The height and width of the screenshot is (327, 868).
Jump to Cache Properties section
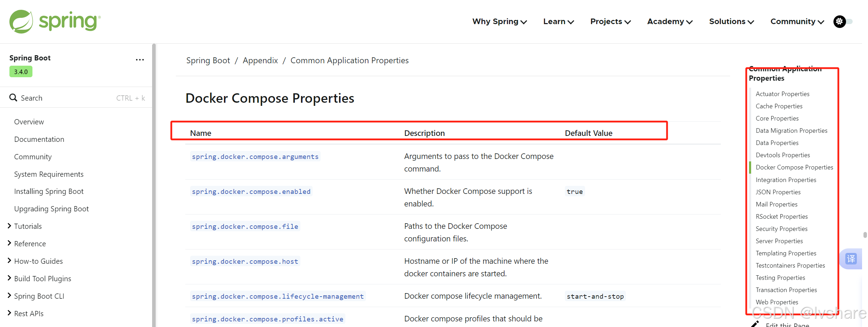(779, 106)
